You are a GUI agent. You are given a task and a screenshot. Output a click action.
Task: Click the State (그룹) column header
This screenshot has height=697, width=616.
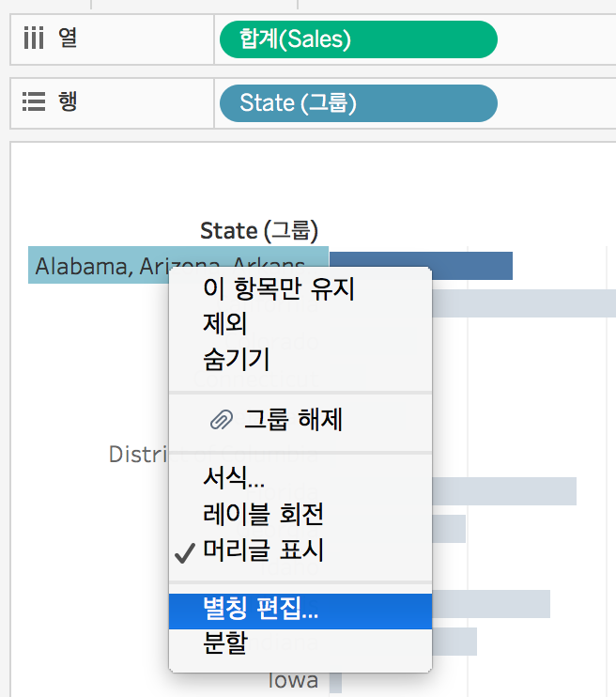point(259,231)
